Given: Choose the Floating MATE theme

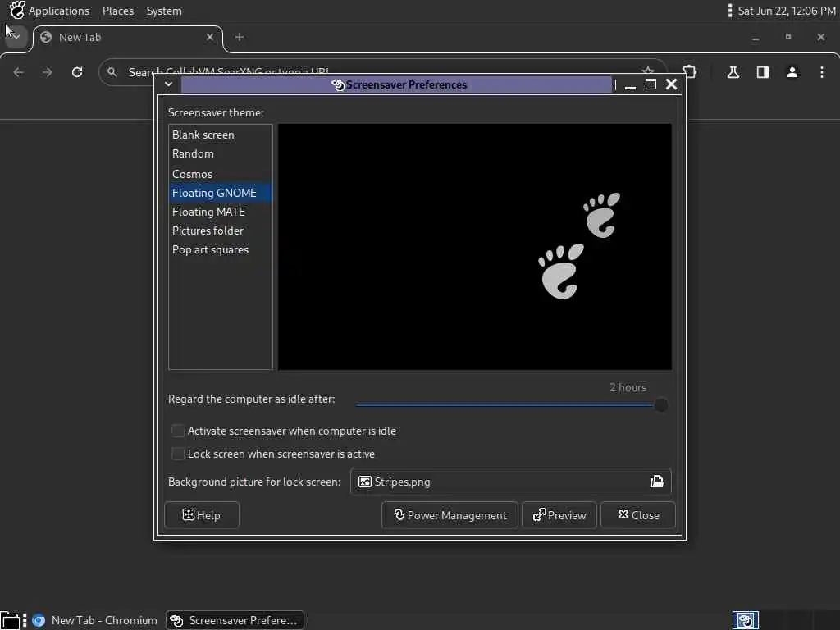Looking at the screenshot, I should point(220,212).
